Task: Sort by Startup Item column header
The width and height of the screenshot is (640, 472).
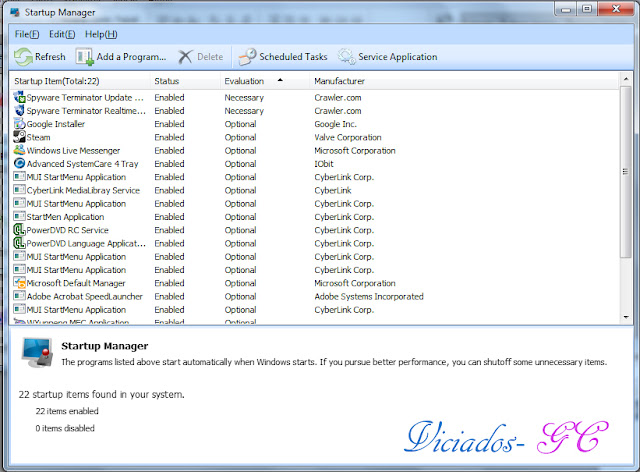Action: (80, 81)
